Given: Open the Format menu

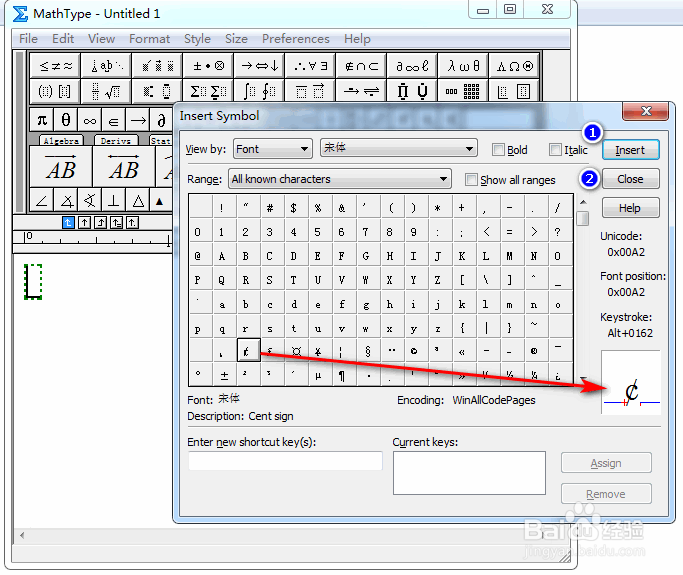Looking at the screenshot, I should [x=149, y=39].
